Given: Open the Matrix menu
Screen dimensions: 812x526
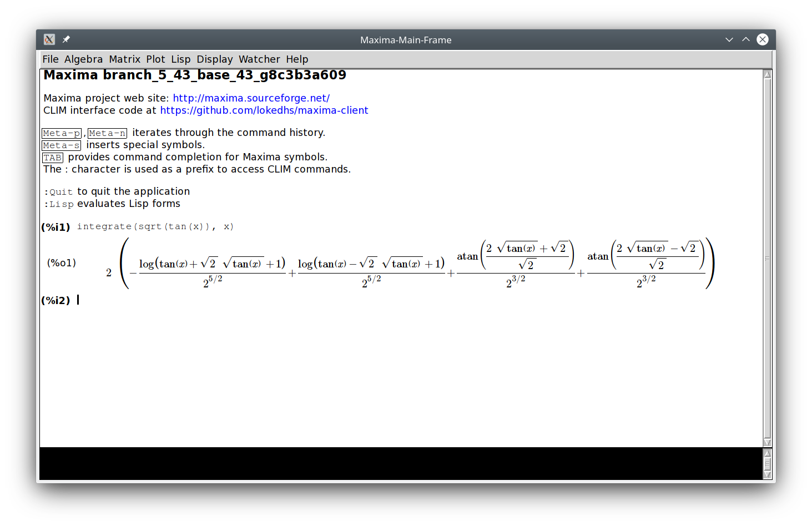Looking at the screenshot, I should [124, 59].
